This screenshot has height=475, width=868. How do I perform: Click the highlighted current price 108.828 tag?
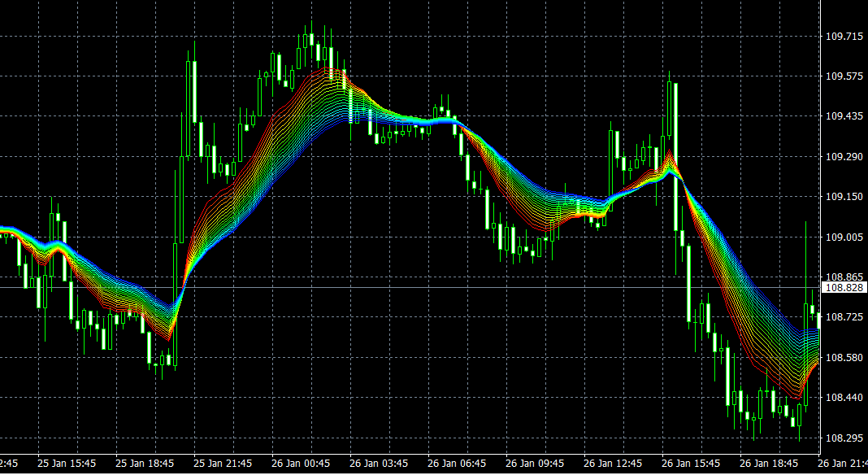pos(844,288)
